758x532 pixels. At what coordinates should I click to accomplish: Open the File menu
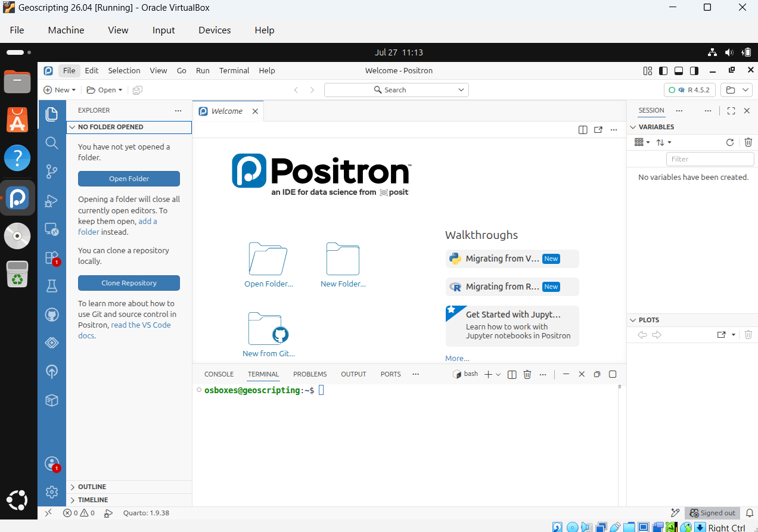point(69,71)
